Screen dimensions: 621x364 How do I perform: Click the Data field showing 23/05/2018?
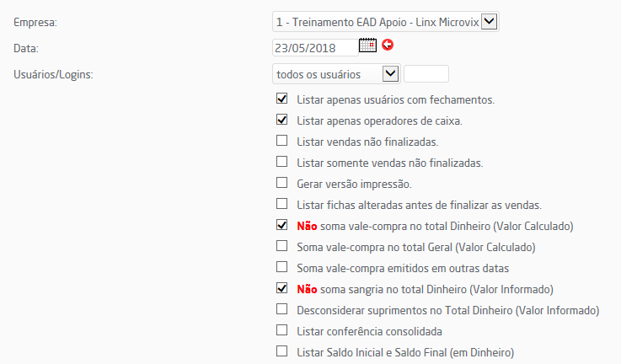tap(315, 48)
